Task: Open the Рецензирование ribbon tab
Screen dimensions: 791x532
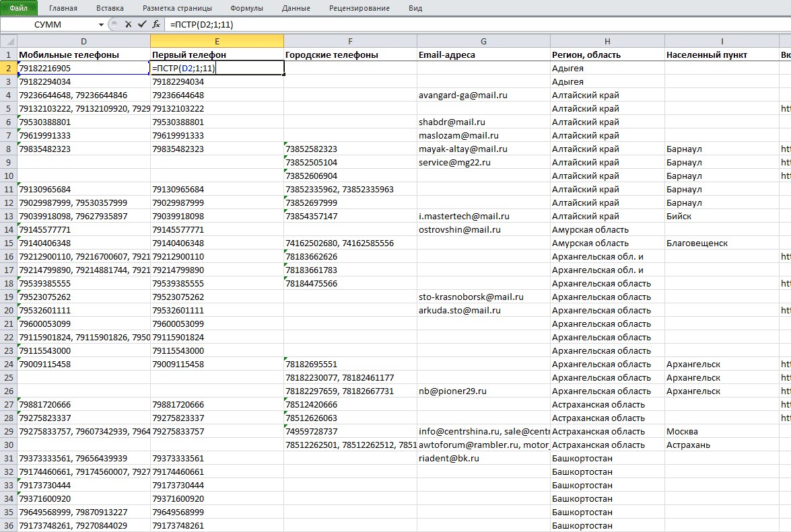Action: tap(359, 8)
